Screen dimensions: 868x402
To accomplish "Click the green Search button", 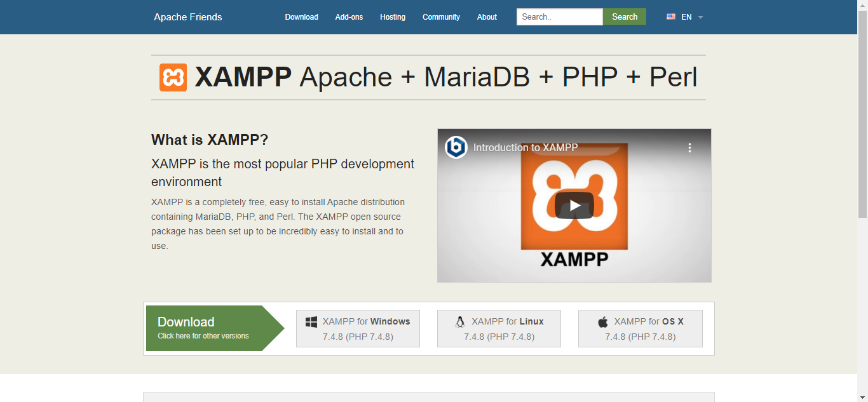I will [625, 17].
